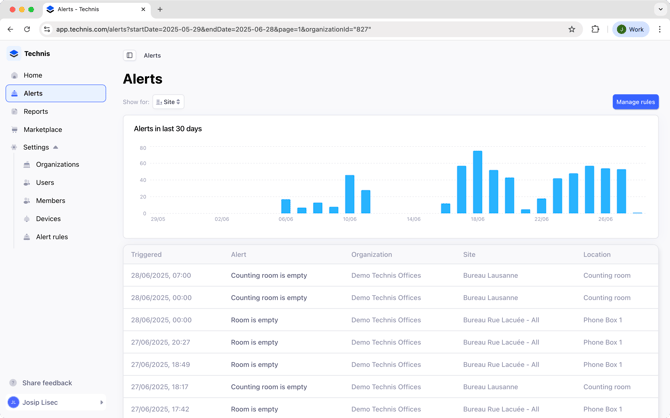670x418 pixels.
Task: Toggle the sidebar panel icon
Action: (x=130, y=56)
